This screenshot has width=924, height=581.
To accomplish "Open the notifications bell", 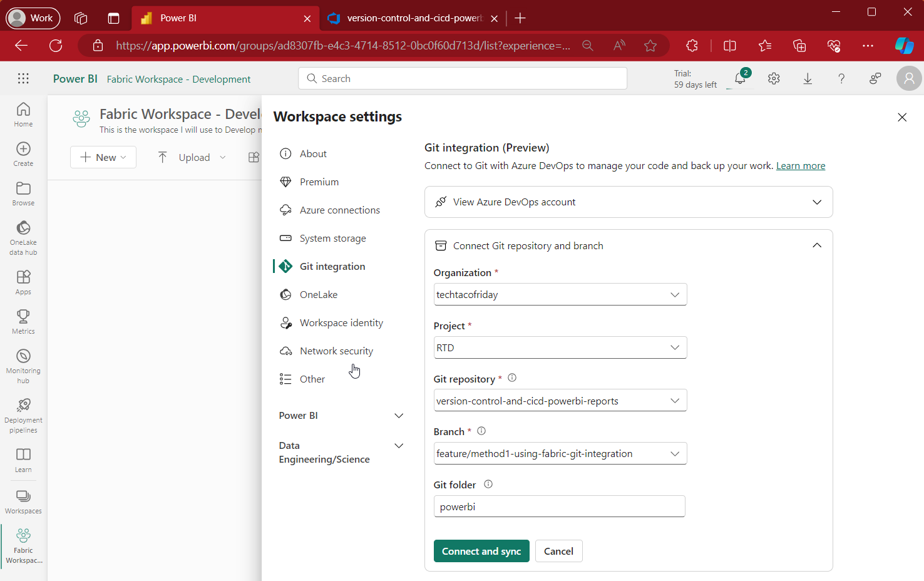I will pos(740,78).
